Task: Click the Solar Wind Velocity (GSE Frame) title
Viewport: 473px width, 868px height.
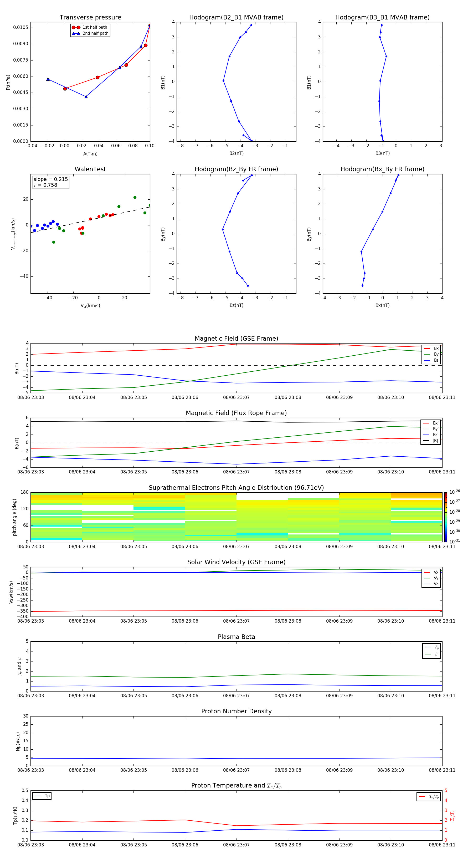Action: (x=236, y=562)
